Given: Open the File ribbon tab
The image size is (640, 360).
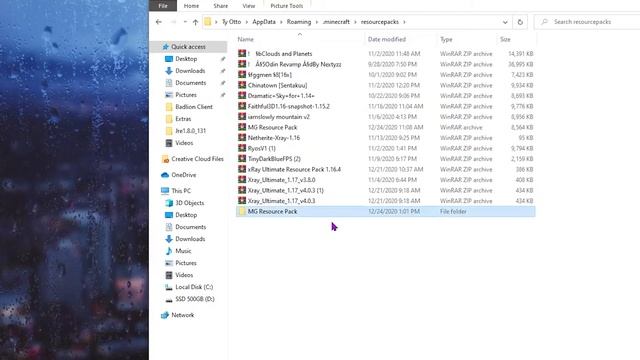Looking at the screenshot, I should pos(163,6).
